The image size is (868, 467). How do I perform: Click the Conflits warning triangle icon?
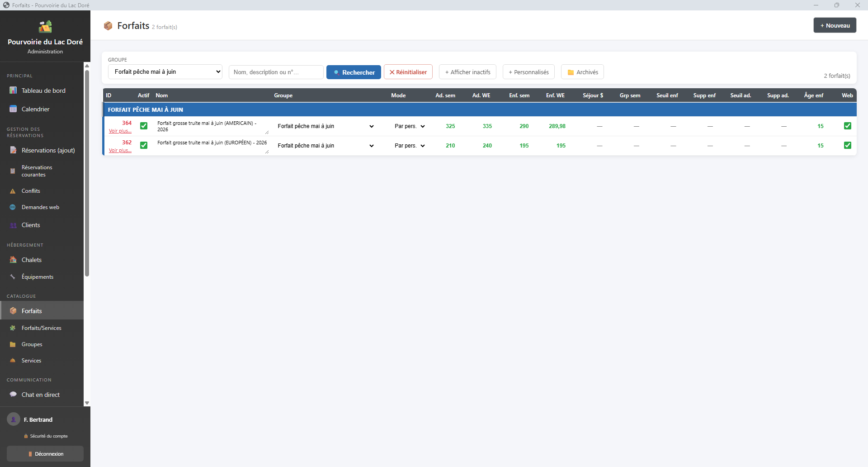click(13, 191)
